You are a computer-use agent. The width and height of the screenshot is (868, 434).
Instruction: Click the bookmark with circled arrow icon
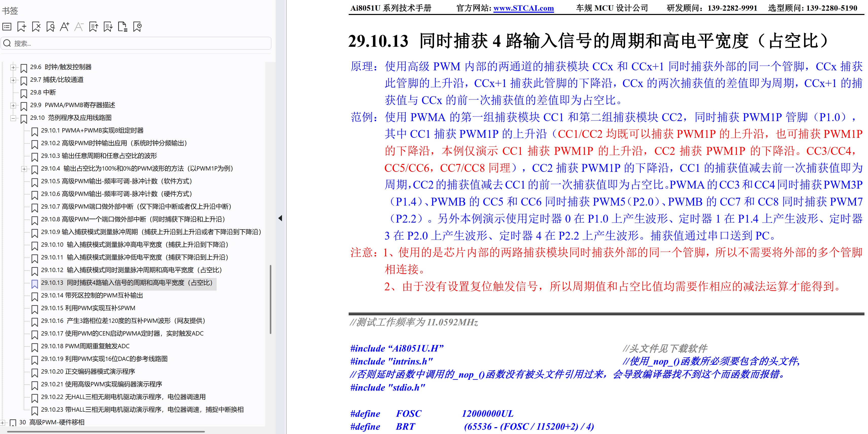(x=137, y=27)
